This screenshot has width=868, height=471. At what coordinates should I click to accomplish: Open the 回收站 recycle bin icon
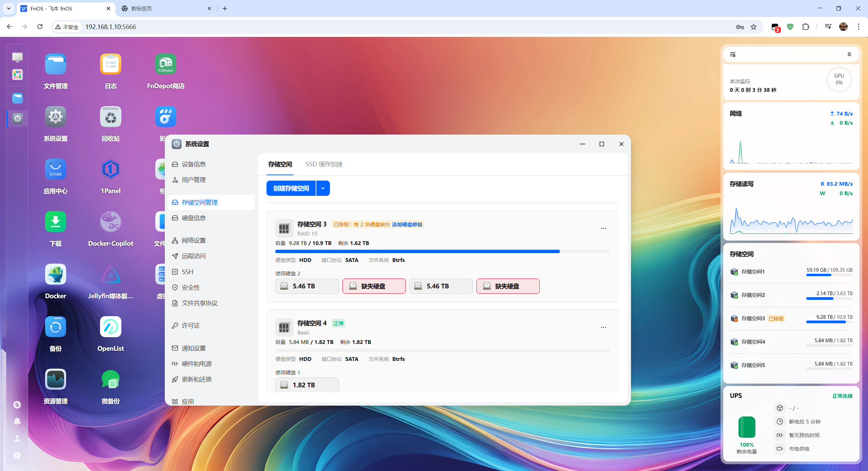pyautogui.click(x=111, y=117)
